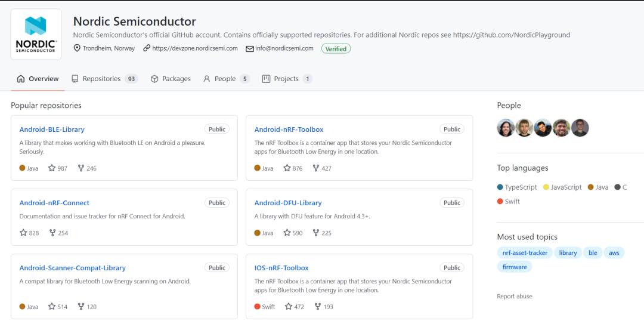Click star icon on Android-DFU-Library card

tap(287, 233)
